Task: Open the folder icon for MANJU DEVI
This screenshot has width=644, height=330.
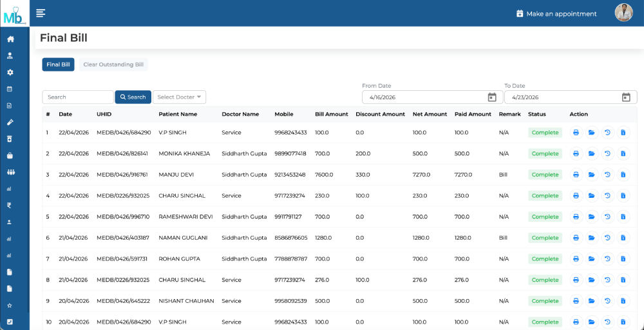Action: 591,175
